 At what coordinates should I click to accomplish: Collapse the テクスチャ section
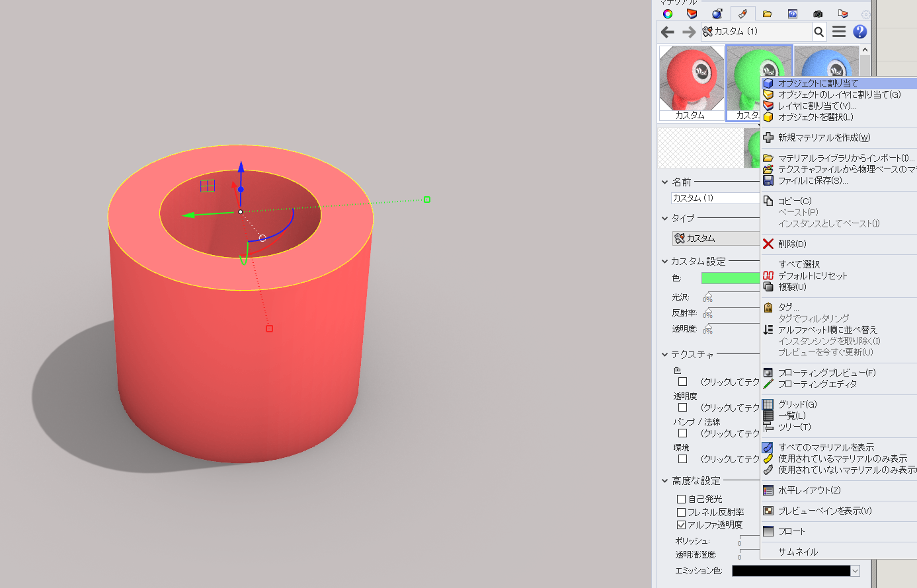665,355
